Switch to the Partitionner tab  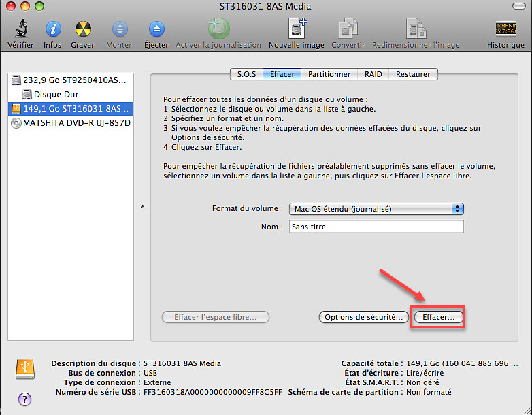(329, 74)
